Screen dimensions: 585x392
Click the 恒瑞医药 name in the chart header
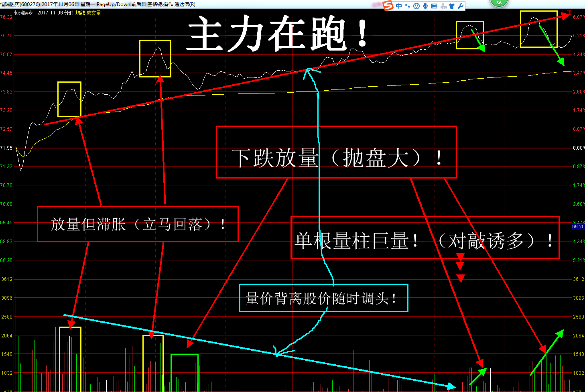click(24, 13)
